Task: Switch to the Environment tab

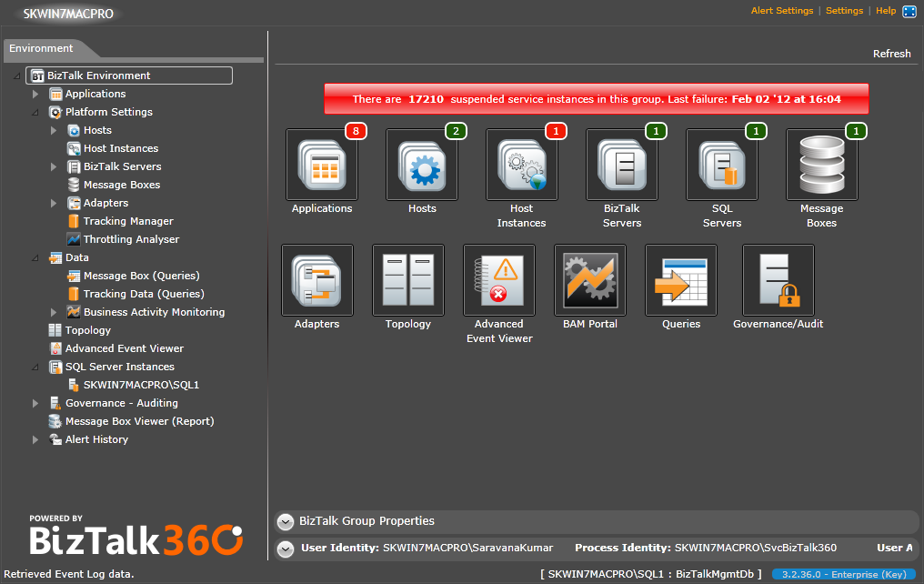Action: coord(42,48)
